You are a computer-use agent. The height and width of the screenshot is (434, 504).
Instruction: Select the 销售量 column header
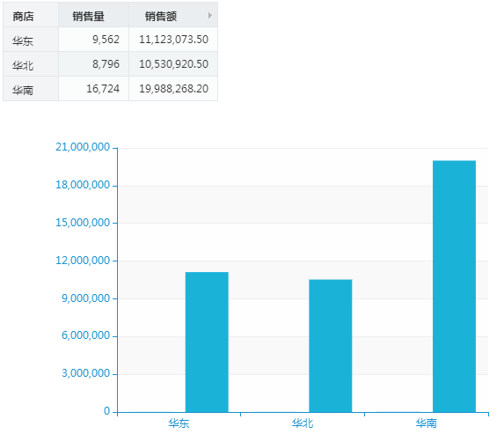coord(93,15)
